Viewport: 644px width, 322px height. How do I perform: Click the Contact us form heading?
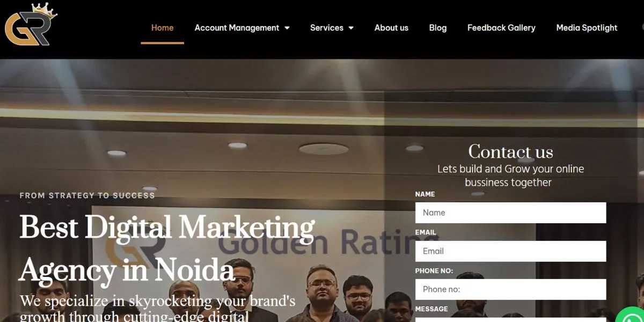point(510,152)
